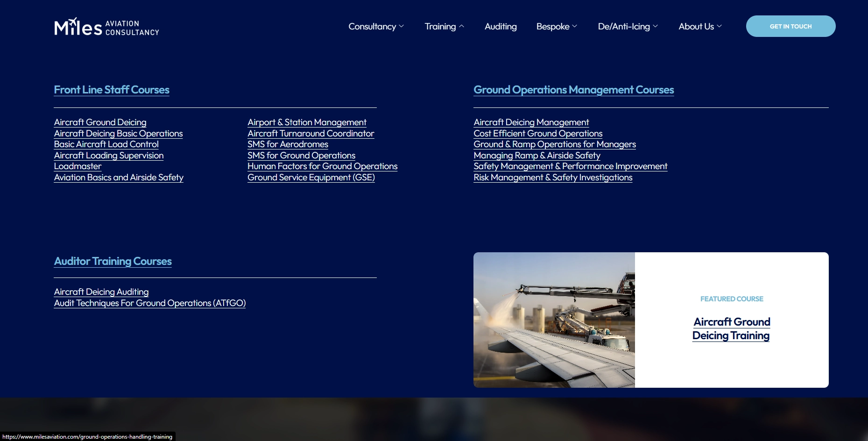
Task: Open the Loadmaster course link
Action: 78,166
